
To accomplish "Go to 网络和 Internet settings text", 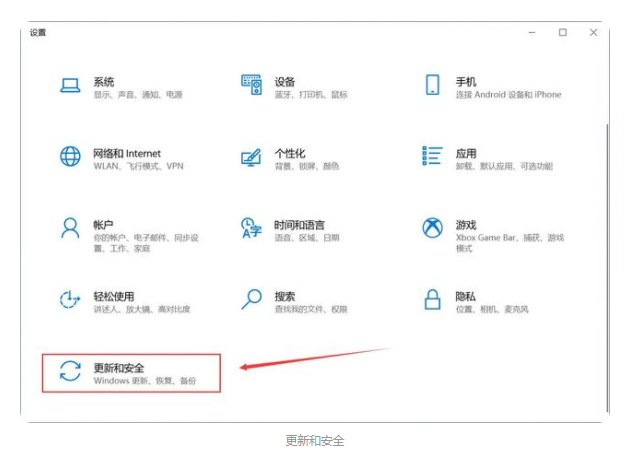I will 127,154.
